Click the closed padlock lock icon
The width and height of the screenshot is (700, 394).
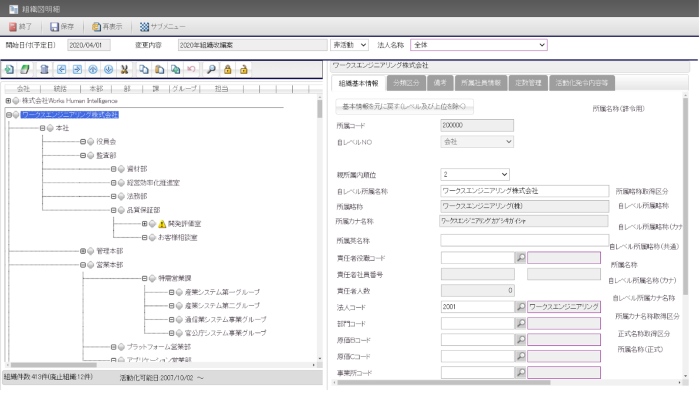pos(228,70)
